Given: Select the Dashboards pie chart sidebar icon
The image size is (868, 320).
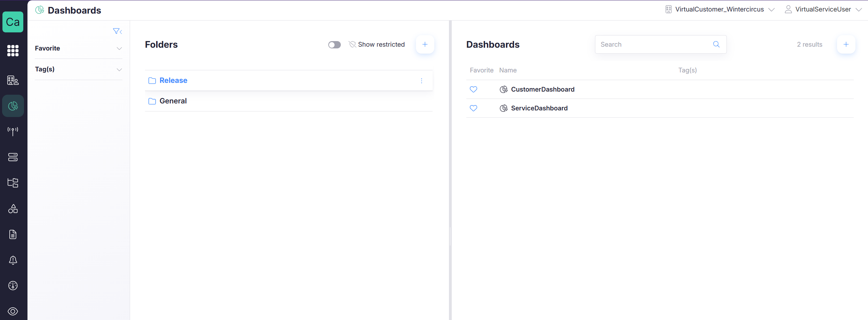Looking at the screenshot, I should click(13, 106).
